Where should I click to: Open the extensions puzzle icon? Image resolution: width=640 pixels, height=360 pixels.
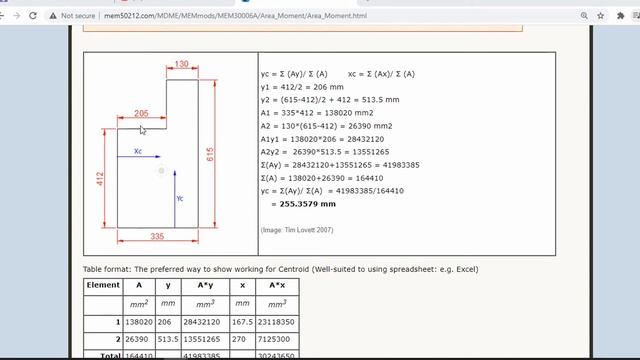(x=620, y=16)
